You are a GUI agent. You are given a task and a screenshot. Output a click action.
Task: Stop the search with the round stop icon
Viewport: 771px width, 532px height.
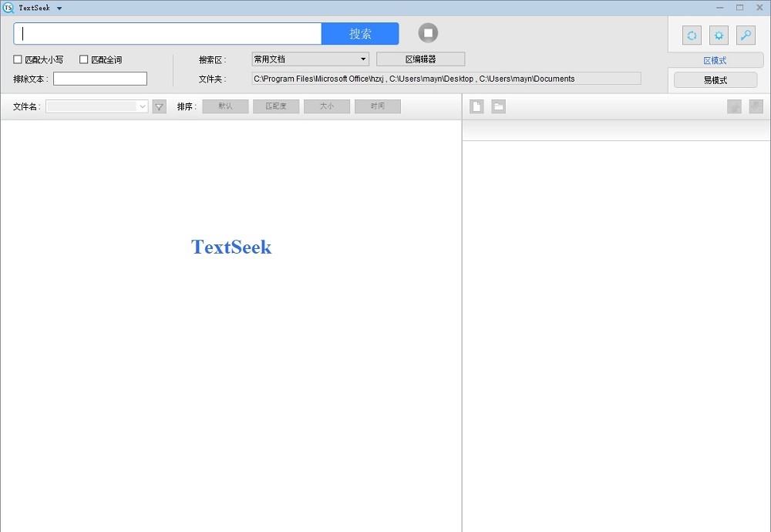click(x=428, y=33)
